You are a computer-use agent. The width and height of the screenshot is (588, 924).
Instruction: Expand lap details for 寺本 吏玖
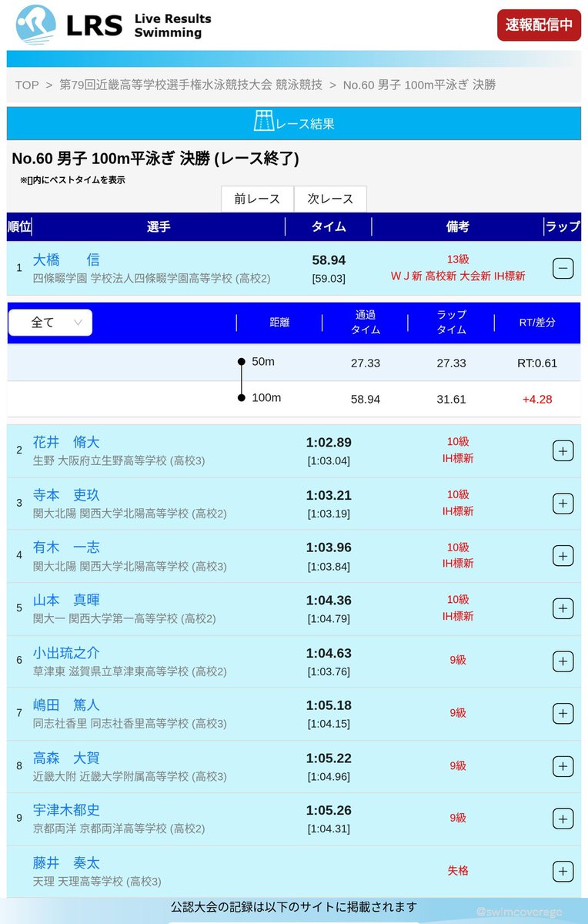(x=563, y=504)
